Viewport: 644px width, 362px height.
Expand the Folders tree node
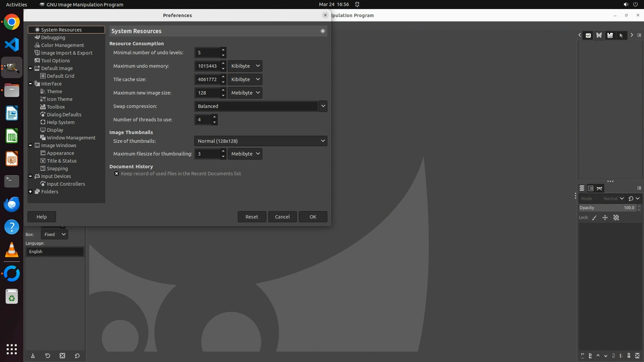31,192
